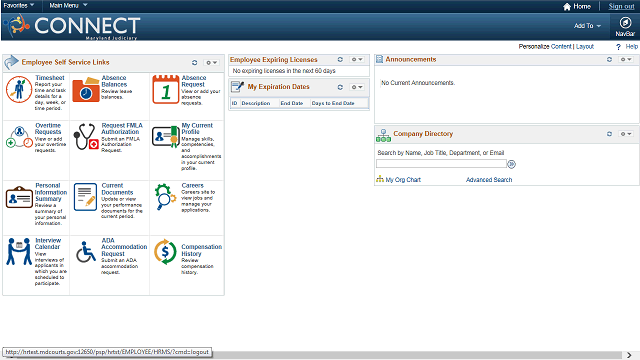Click the Current Documents icon

pos(85,197)
